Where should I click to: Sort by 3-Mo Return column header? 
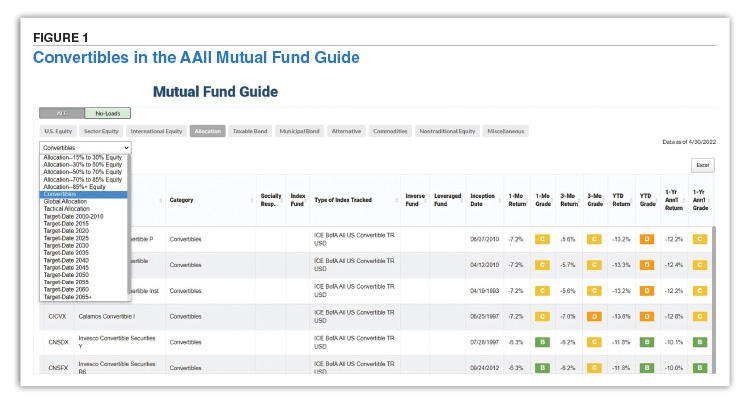pos(569,200)
